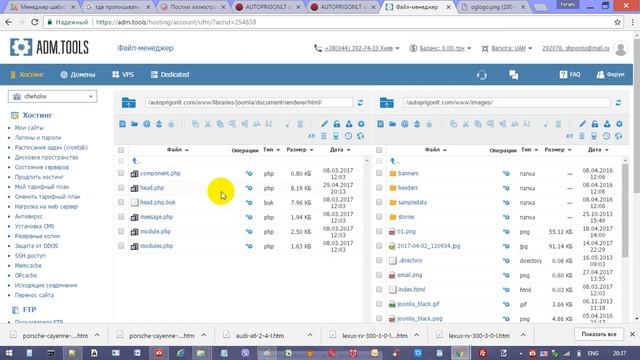Tick checkbox for banners folder
The width and height of the screenshot is (640, 360).
(379, 173)
